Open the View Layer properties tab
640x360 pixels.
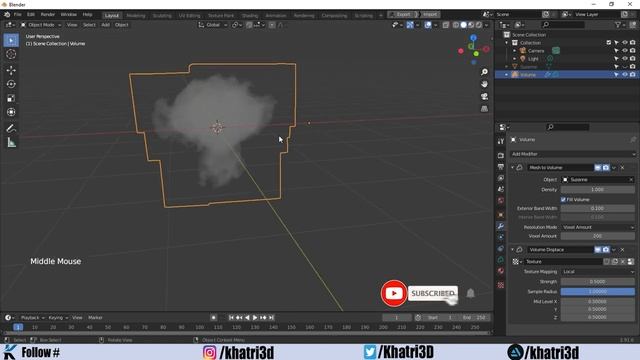point(501,178)
